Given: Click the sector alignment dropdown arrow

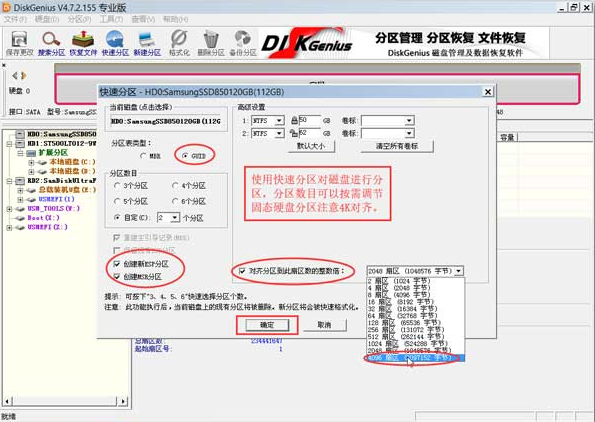Looking at the screenshot, I should coord(459,271).
